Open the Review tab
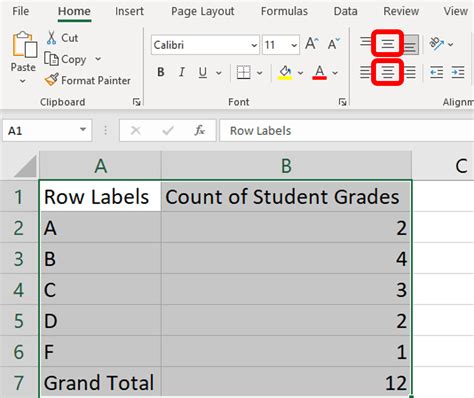 pos(401,11)
